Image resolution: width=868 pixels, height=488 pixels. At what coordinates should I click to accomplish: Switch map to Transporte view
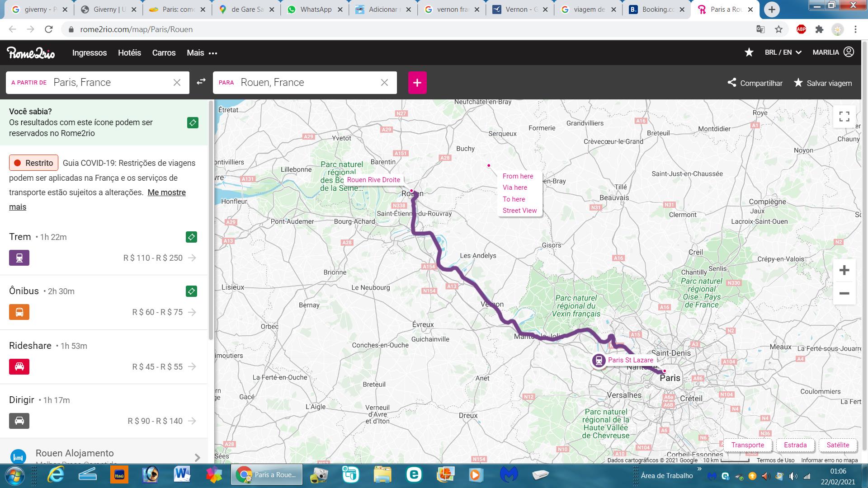click(748, 445)
